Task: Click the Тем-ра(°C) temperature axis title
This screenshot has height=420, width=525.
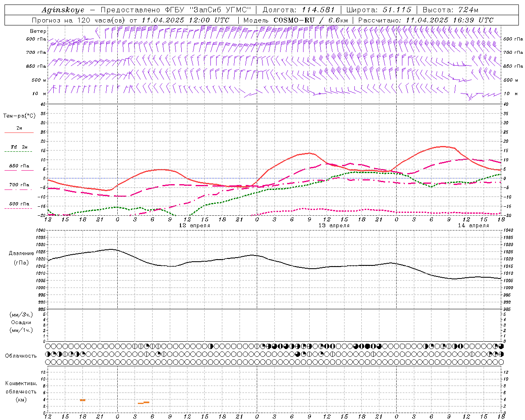Action: 19,116
